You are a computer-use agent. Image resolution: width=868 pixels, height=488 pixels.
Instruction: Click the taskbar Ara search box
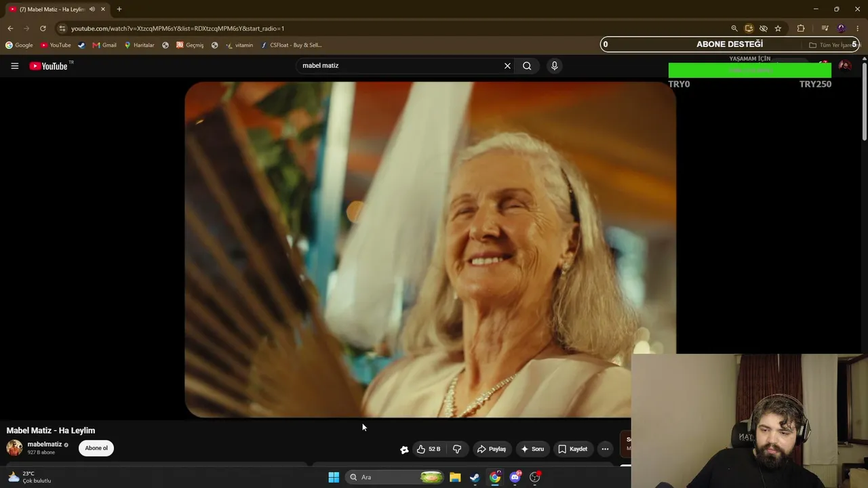tap(395, 477)
